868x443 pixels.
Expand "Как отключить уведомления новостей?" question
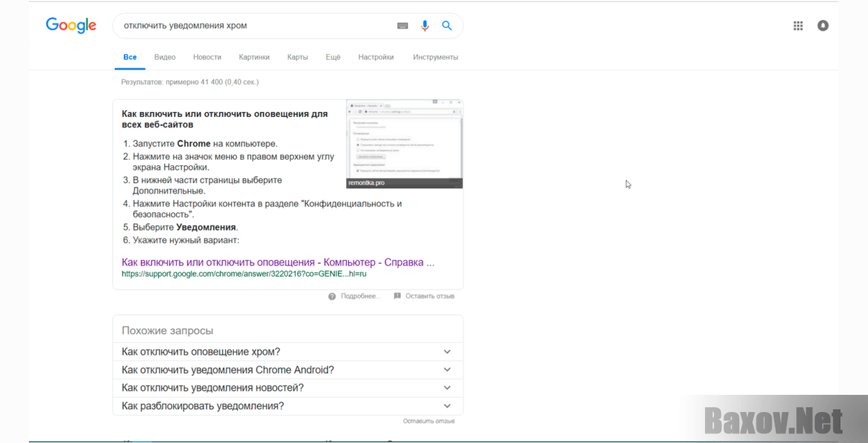click(x=447, y=388)
